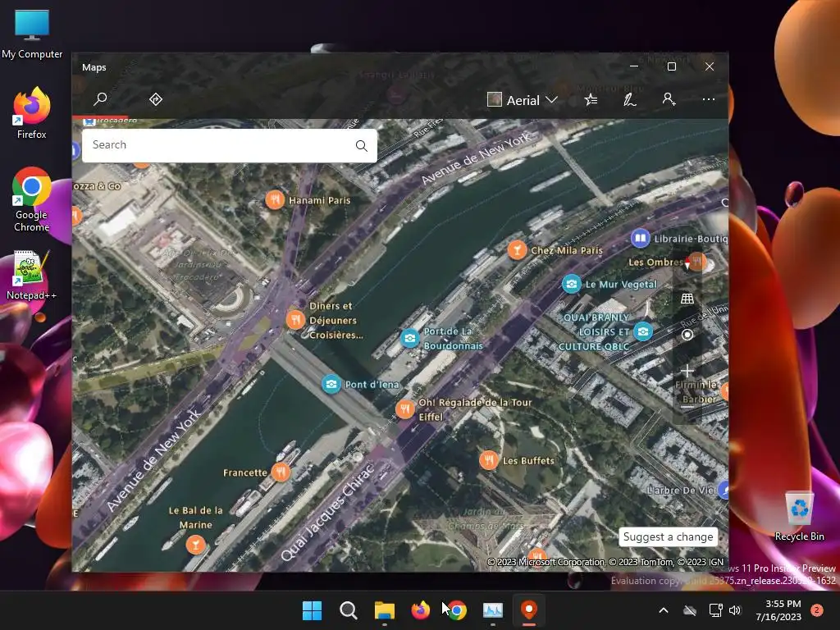Viewport: 840px width, 630px height.
Task: Click the compass rotate-to-north control
Action: point(687,263)
